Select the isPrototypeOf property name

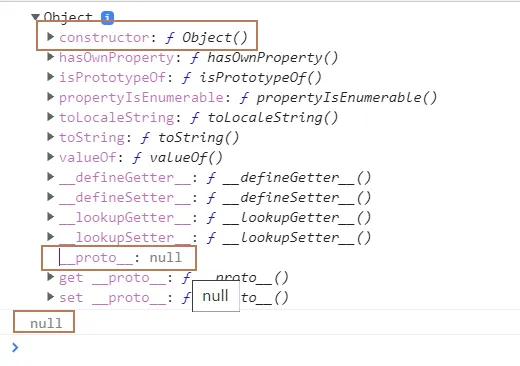112,78
